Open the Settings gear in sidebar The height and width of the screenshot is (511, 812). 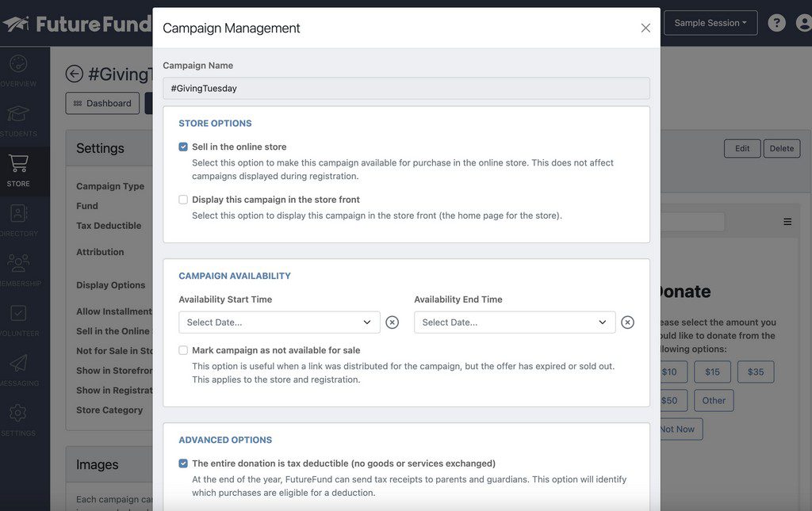(18, 412)
